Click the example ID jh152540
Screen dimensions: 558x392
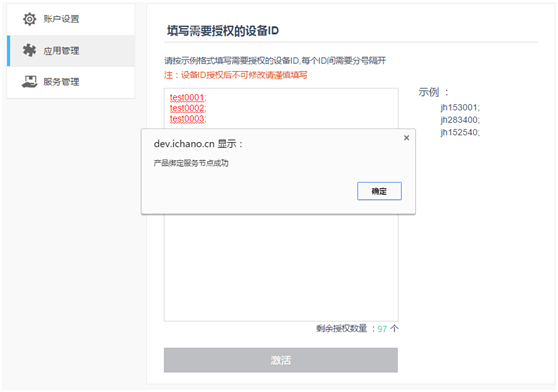(x=460, y=132)
